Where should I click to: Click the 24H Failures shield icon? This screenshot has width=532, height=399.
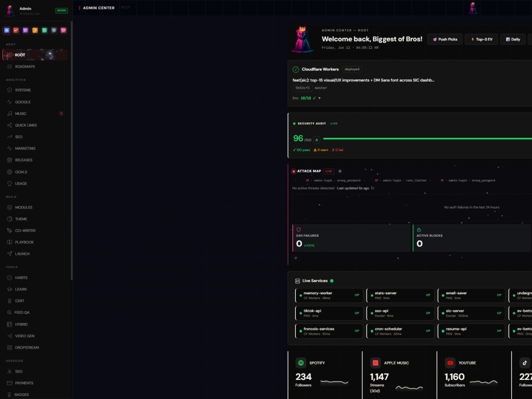tap(298, 230)
